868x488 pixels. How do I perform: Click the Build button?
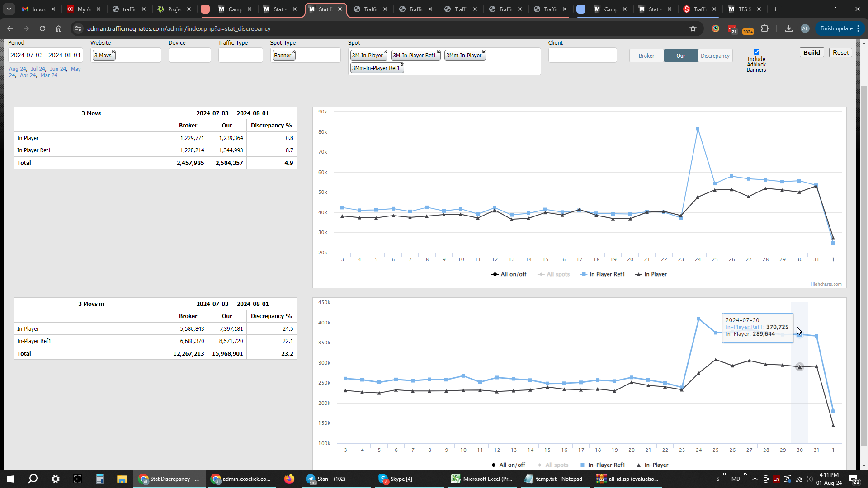click(811, 52)
